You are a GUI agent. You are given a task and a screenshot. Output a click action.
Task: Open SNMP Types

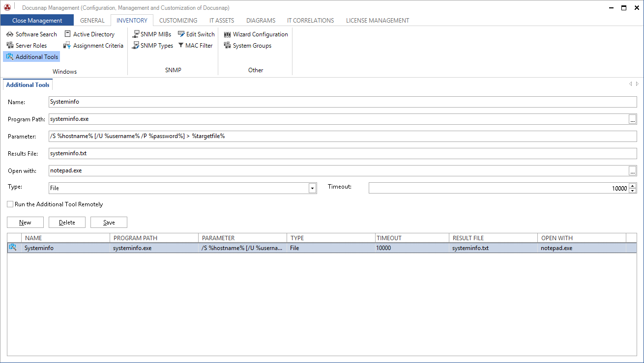[x=152, y=46]
